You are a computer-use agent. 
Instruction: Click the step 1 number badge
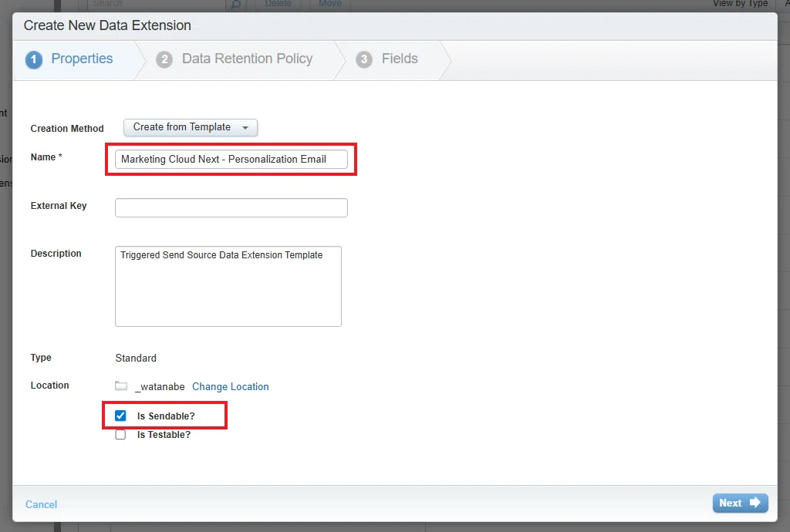tap(34, 59)
